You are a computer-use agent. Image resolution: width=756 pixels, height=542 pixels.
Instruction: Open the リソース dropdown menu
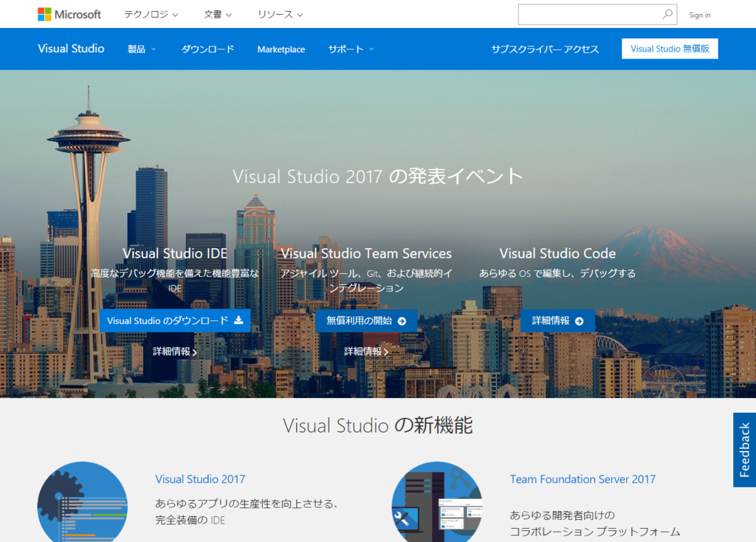pos(280,15)
